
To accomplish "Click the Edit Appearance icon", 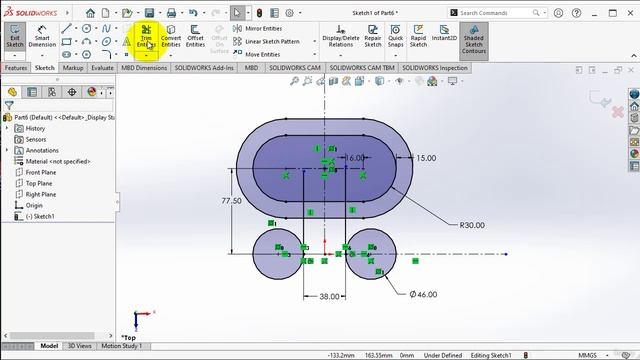I will click(x=419, y=81).
